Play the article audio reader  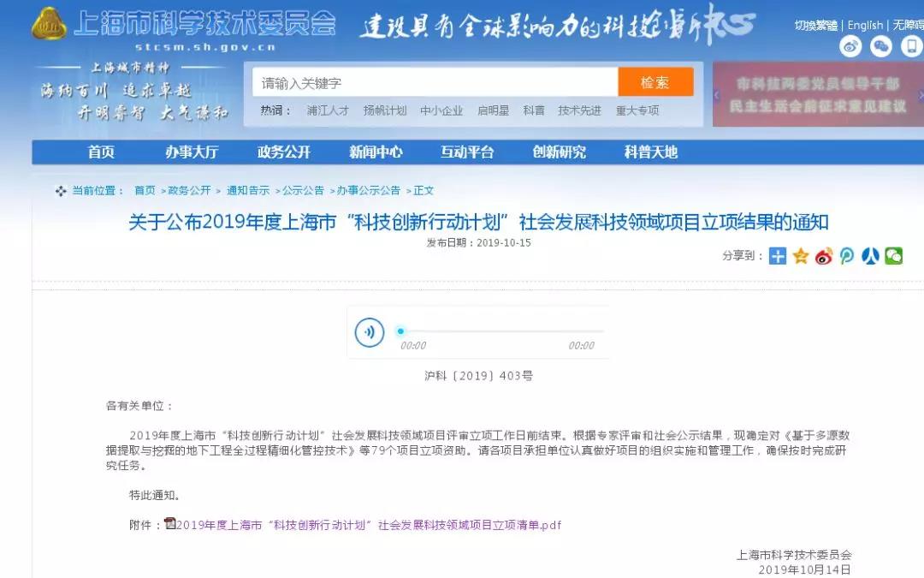click(x=370, y=331)
